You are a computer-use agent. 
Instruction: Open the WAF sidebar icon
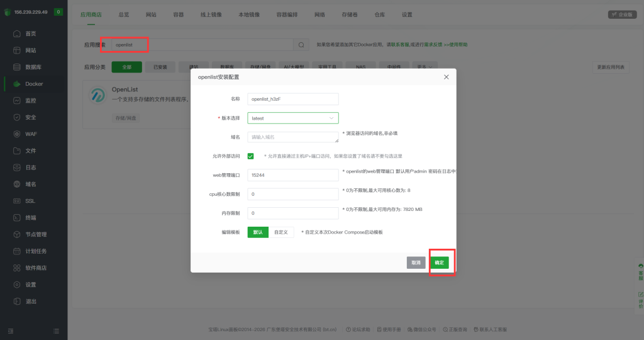(x=17, y=134)
